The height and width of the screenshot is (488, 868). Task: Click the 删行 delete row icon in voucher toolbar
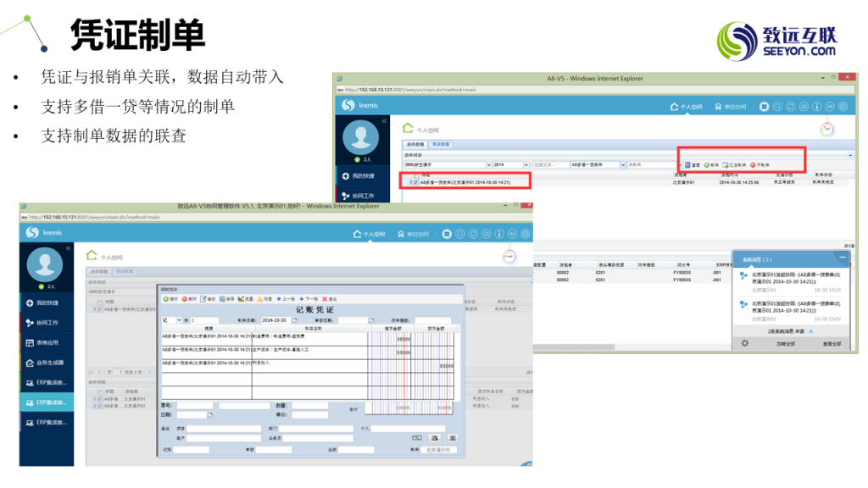(x=185, y=299)
